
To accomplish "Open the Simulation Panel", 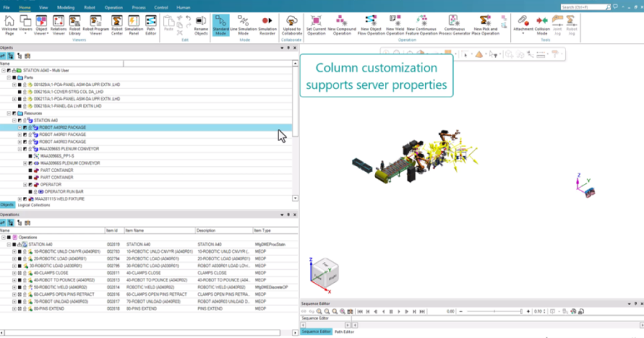I will pos(133,24).
